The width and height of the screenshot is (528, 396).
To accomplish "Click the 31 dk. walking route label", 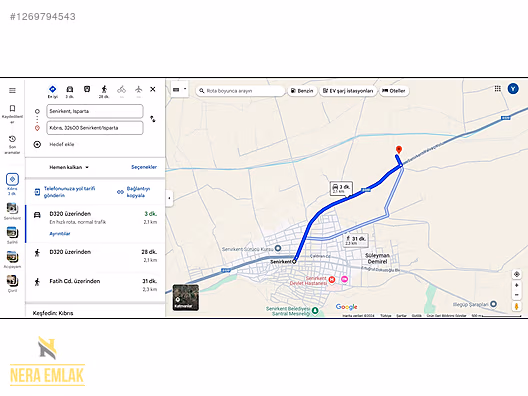I will 356,240.
